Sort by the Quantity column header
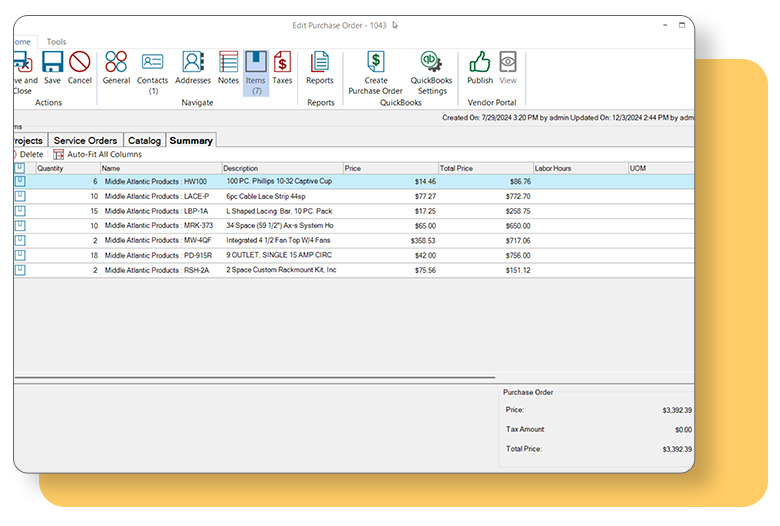 tap(68, 168)
